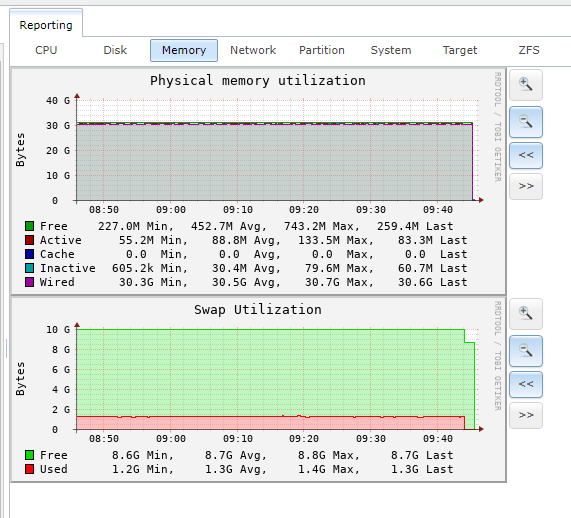Zoom out on Swap Utilization graph
The width and height of the screenshot is (571, 518).
[525, 351]
